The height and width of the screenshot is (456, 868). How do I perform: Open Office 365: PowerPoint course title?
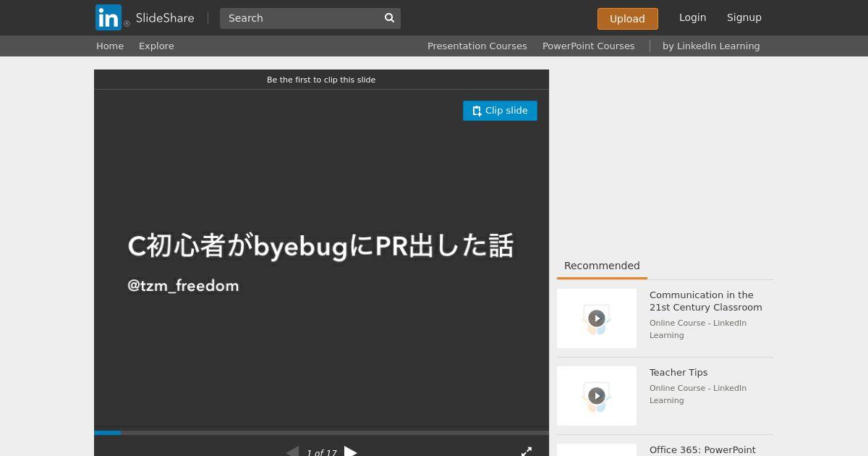point(702,449)
